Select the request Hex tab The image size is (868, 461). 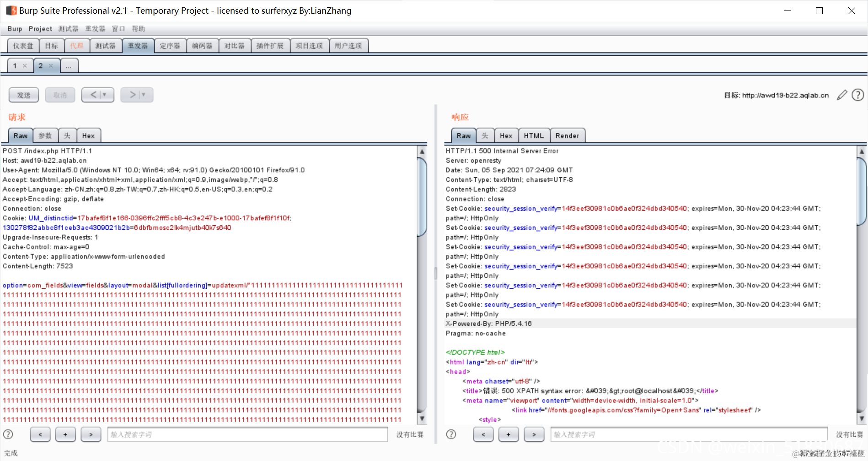pyautogui.click(x=89, y=136)
